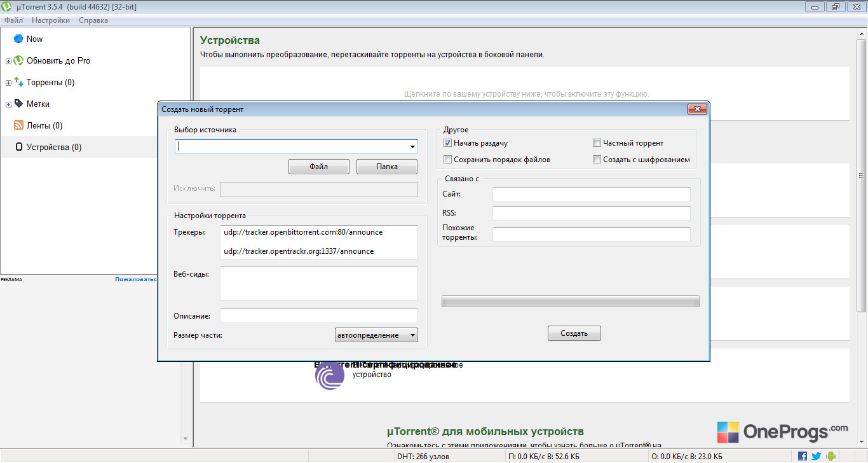Enable the Сохранить порядок файлов checkbox
Viewport: 868px width, 463px height.
click(x=447, y=160)
